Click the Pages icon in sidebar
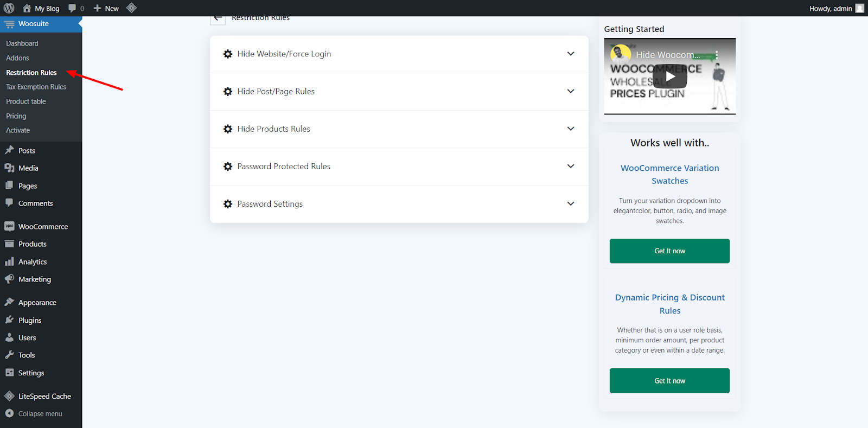Viewport: 868px width, 428px height. (x=9, y=186)
